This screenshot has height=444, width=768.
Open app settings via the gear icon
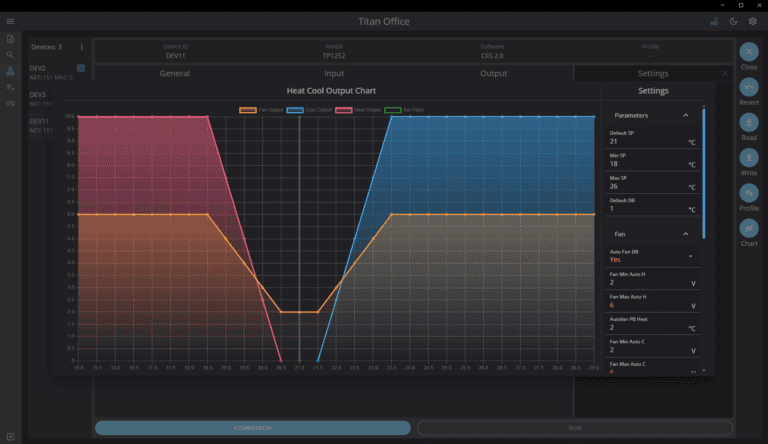coord(753,21)
